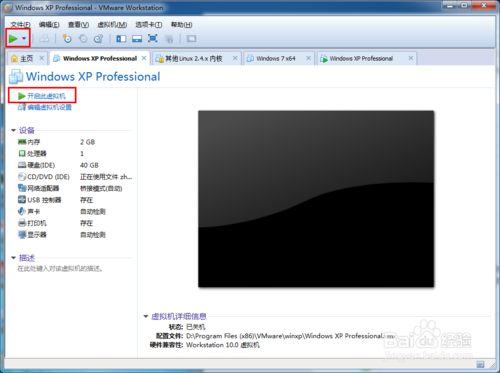Click the take snapshot toolbar icon
This screenshot has height=373, width=500.
tap(67, 39)
